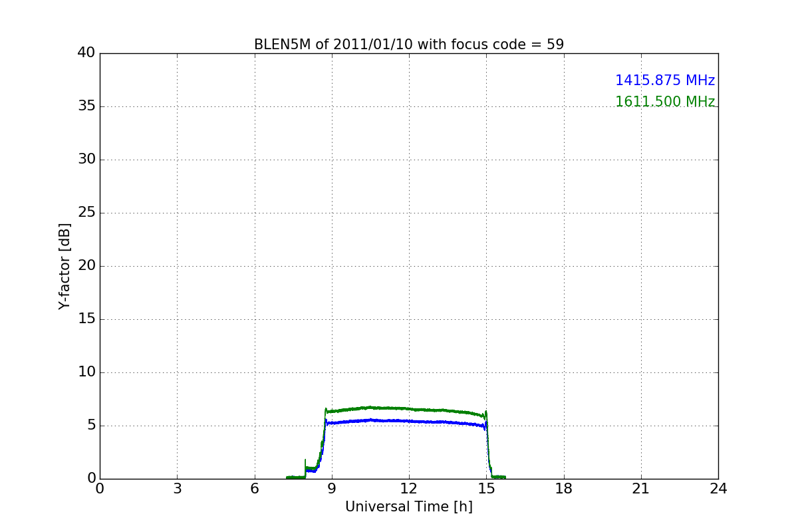
Task: Click the x-axis tick label 12
Action: click(x=409, y=489)
